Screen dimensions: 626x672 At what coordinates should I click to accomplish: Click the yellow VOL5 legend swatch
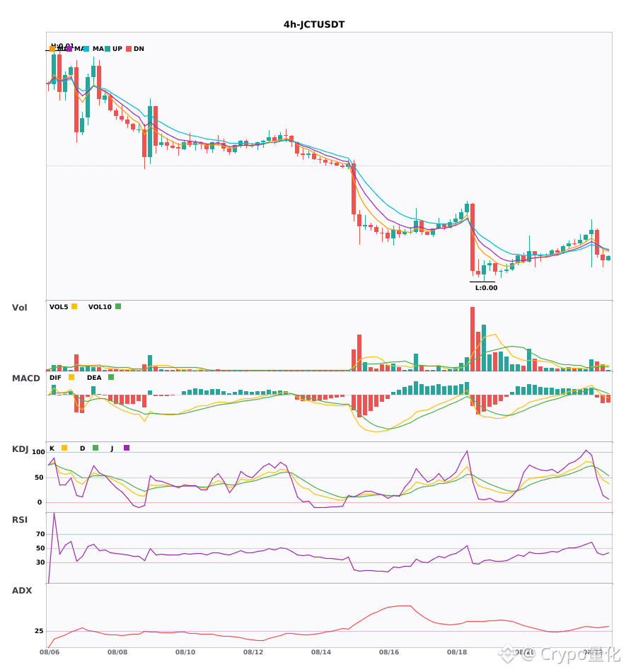[x=74, y=306]
